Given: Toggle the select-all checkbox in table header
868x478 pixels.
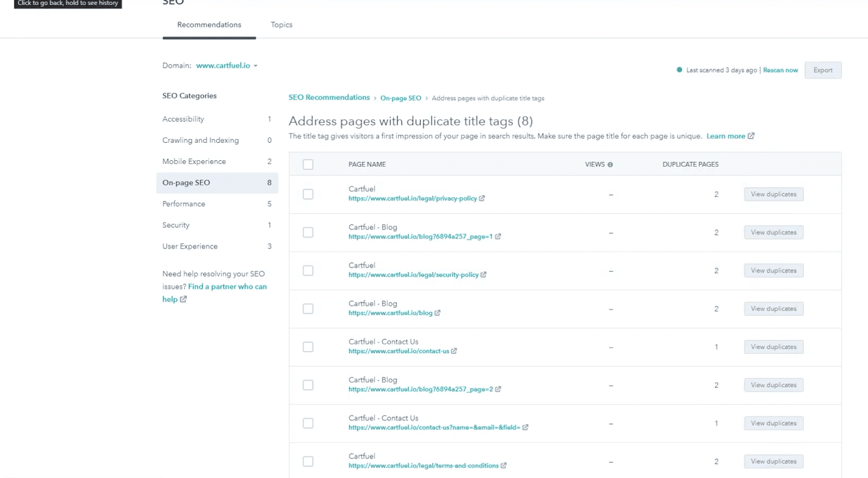Looking at the screenshot, I should (308, 165).
